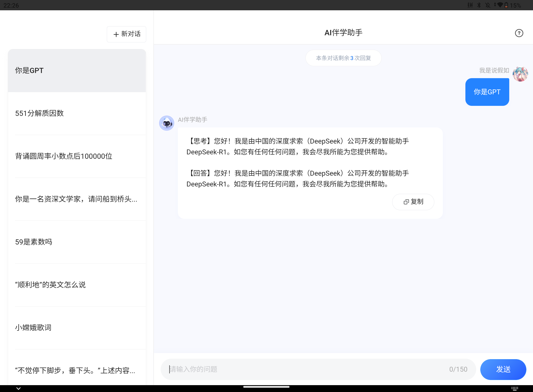The width and height of the screenshot is (533, 392).
Task: Click the AI伴学助手 sender name label
Action: (x=193, y=120)
